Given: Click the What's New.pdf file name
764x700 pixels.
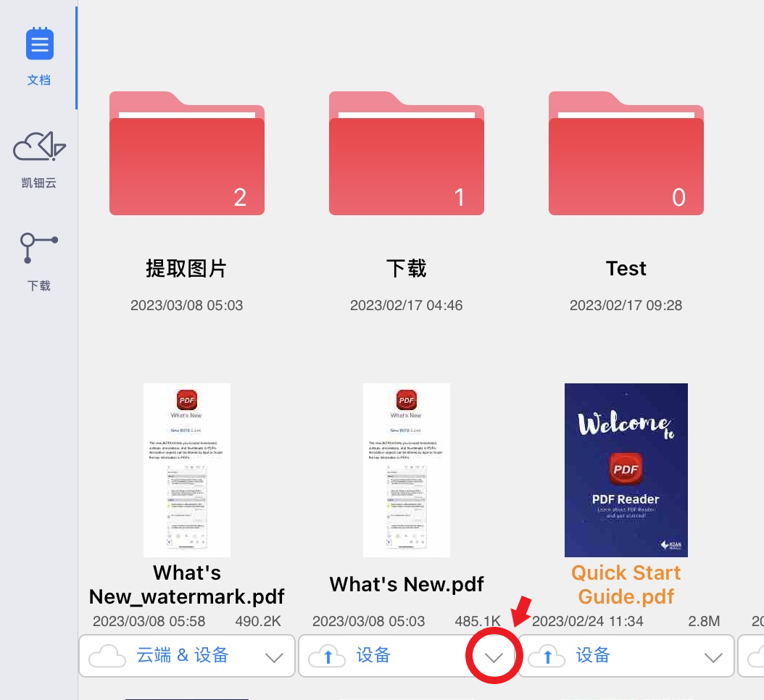Looking at the screenshot, I should (407, 584).
